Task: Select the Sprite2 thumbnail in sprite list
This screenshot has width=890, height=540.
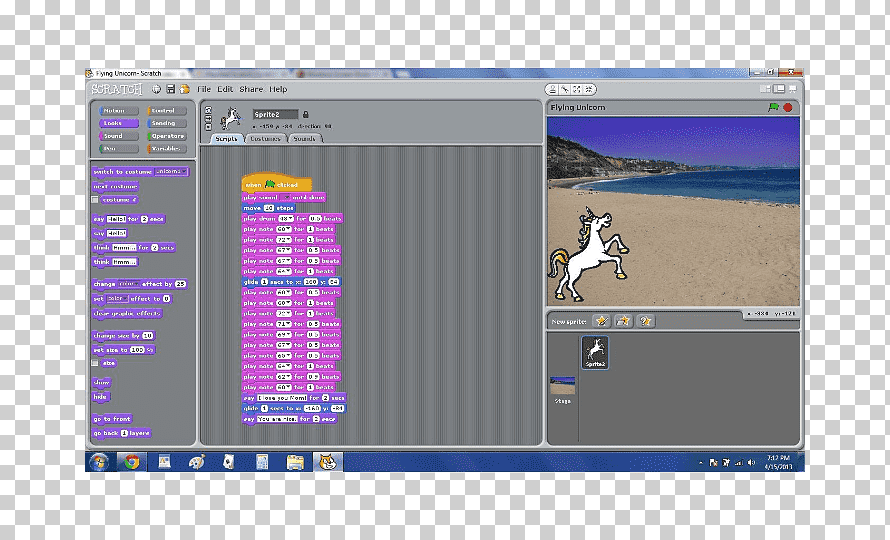Action: pos(595,353)
